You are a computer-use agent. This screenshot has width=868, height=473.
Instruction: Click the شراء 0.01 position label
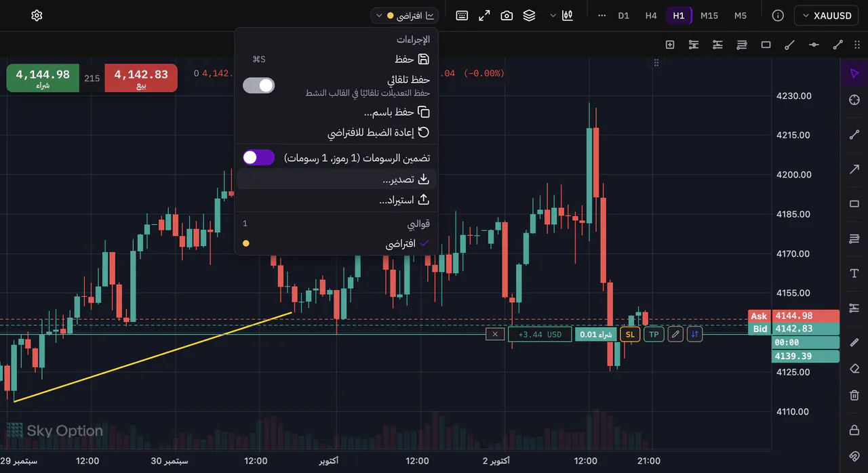tap(596, 334)
